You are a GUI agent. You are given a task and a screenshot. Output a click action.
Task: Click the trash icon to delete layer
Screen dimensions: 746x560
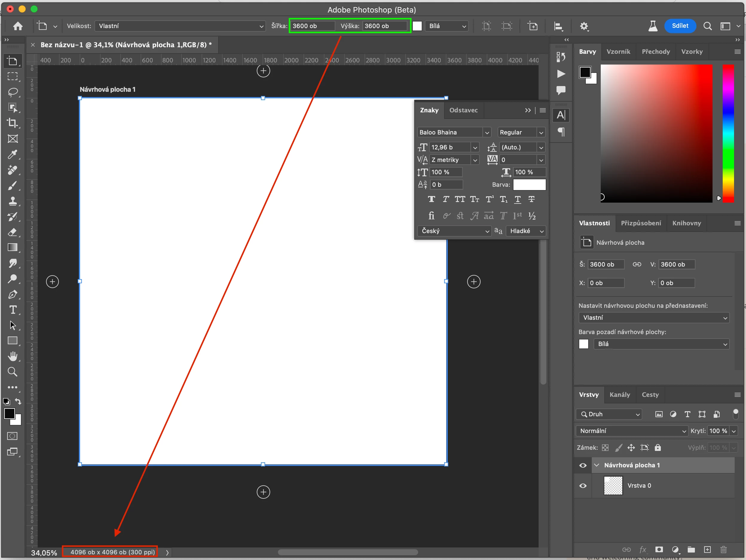723,550
